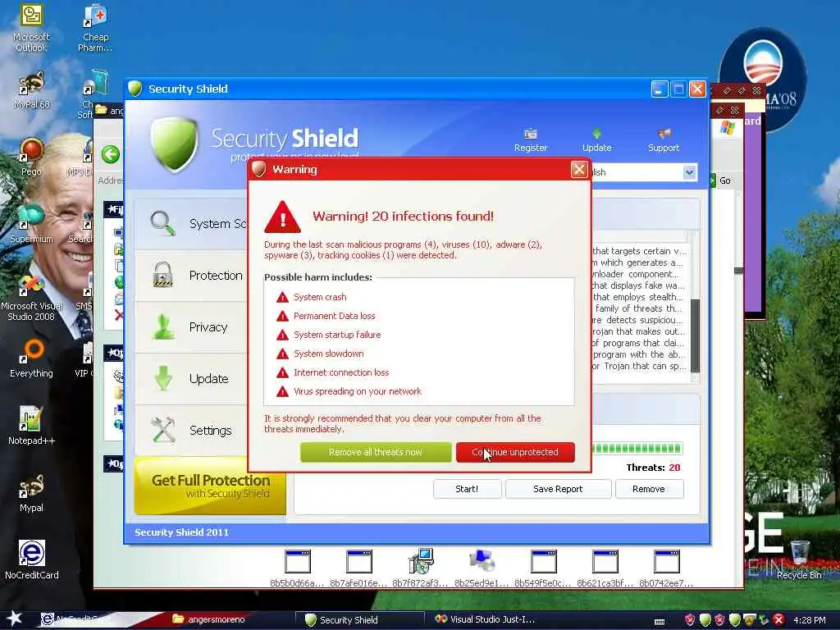Image resolution: width=840 pixels, height=630 pixels.
Task: Open Mypal desktop icon
Action: point(31,493)
